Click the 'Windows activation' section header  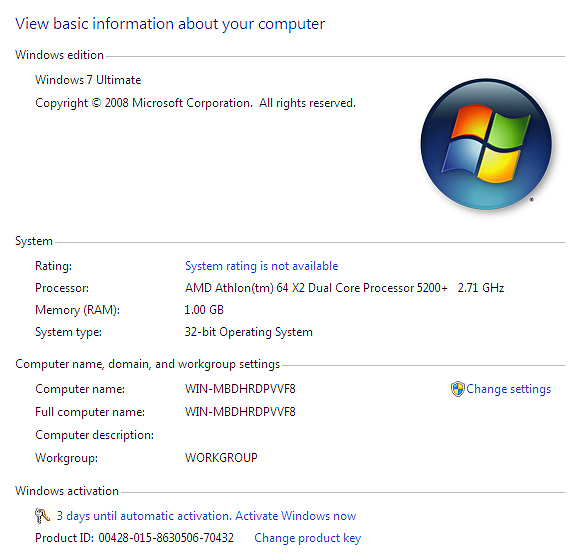click(x=67, y=491)
